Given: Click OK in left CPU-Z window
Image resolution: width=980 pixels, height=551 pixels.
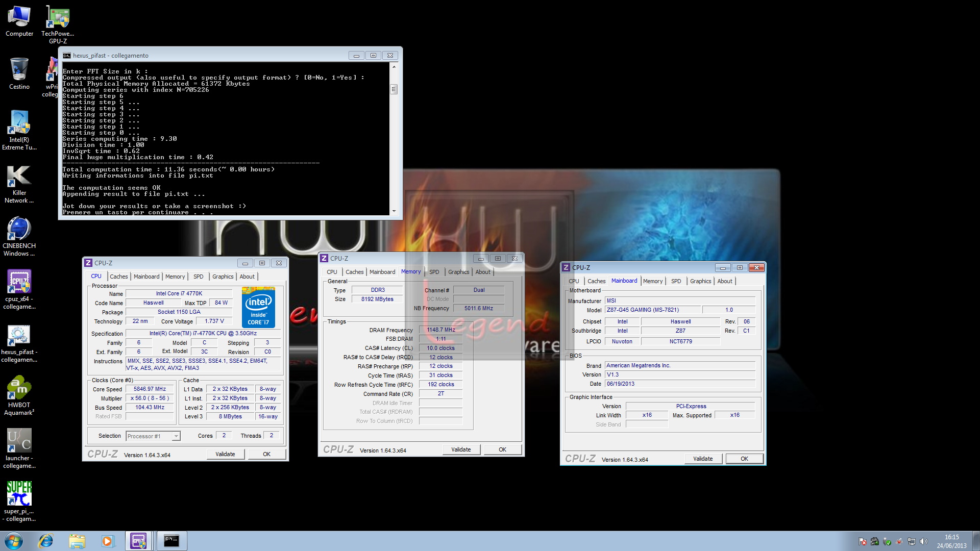Looking at the screenshot, I should click(x=267, y=454).
